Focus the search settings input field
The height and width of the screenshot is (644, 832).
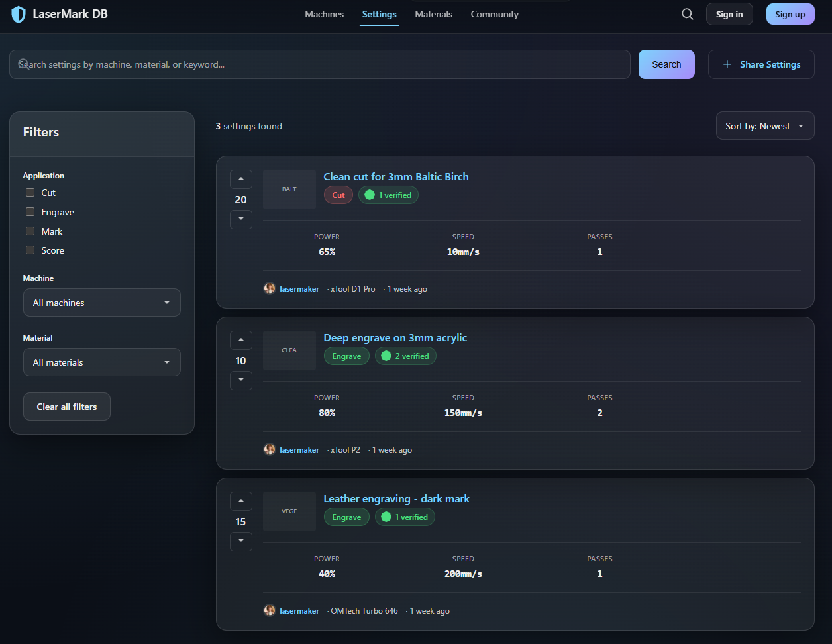coord(325,64)
